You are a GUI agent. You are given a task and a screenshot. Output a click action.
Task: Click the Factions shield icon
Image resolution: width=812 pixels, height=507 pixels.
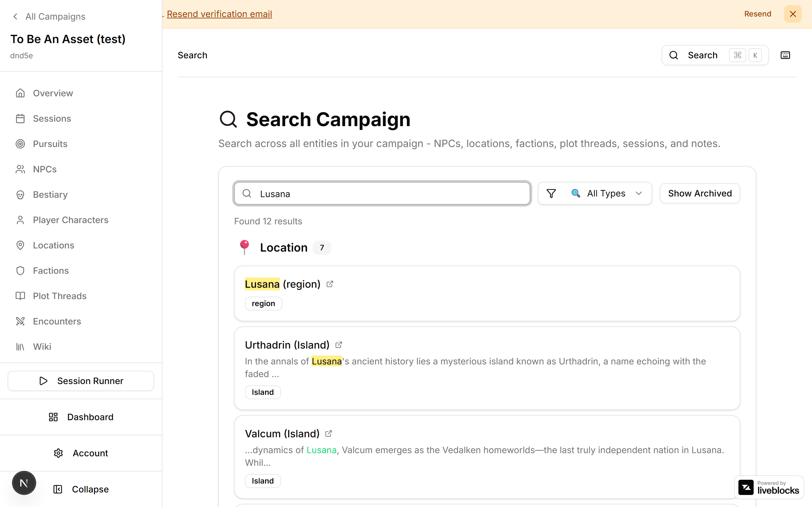pyautogui.click(x=21, y=271)
